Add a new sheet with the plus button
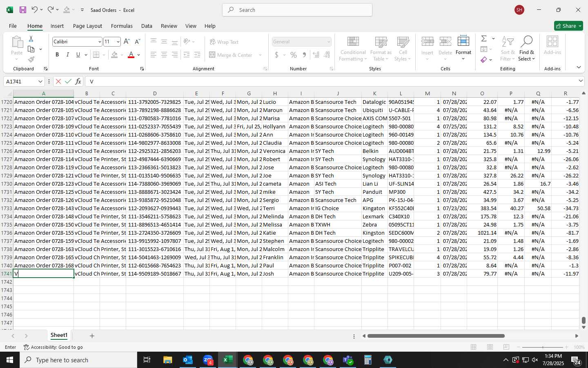Image resolution: width=588 pixels, height=368 pixels. 92,336
